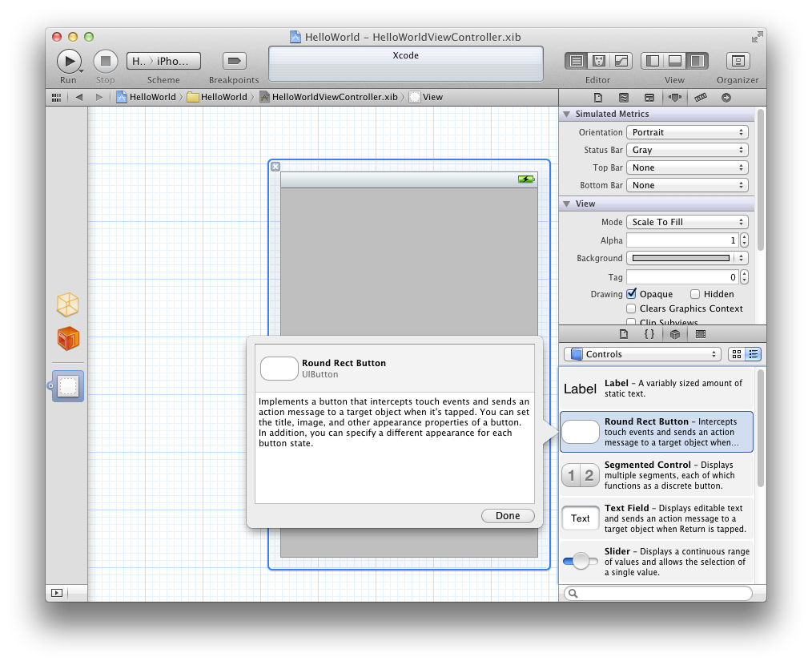Viewport: 812px width, 665px height.
Task: Select the First Responder orange cube
Action: click(x=67, y=339)
